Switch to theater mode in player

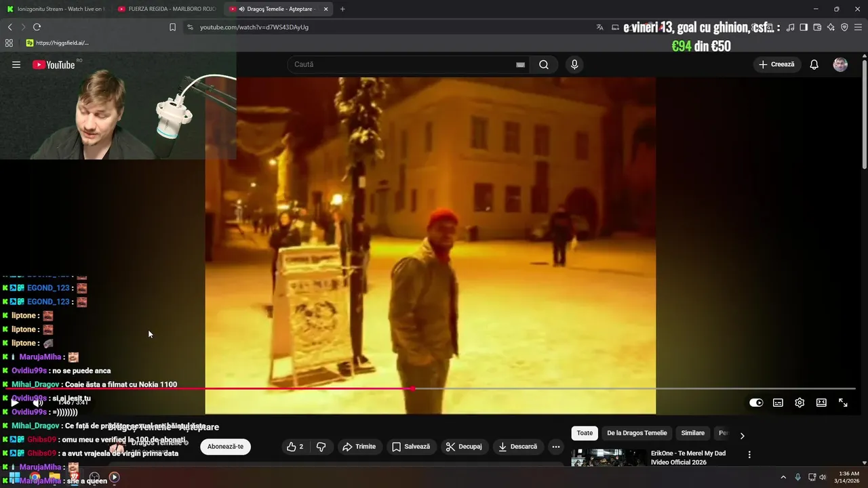821,403
